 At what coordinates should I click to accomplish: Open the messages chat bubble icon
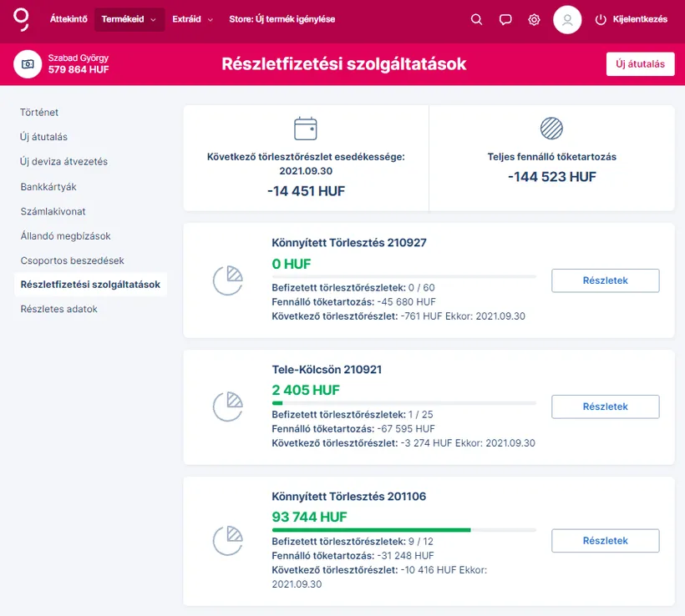click(x=505, y=20)
